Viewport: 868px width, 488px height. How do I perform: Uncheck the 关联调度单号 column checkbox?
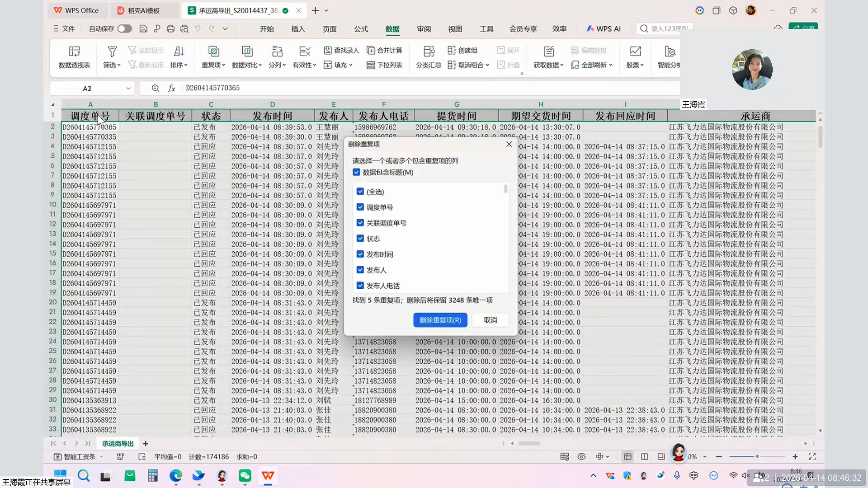[x=360, y=223]
